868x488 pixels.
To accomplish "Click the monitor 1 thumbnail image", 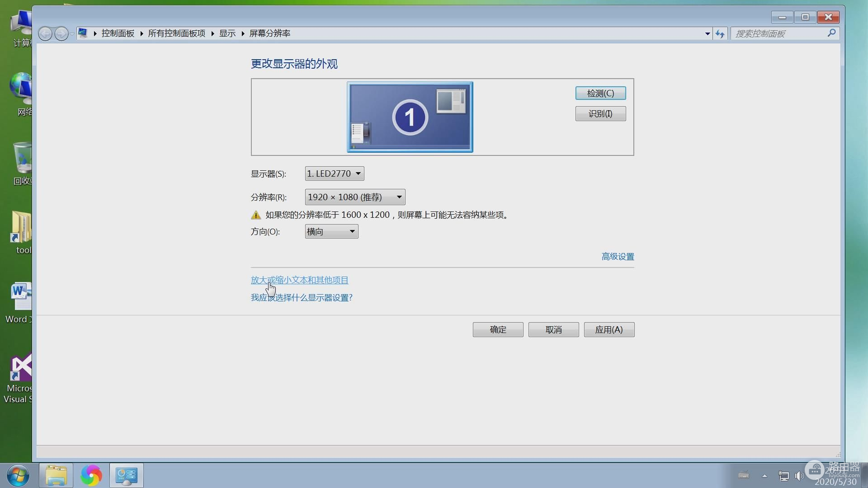I will (x=410, y=116).
